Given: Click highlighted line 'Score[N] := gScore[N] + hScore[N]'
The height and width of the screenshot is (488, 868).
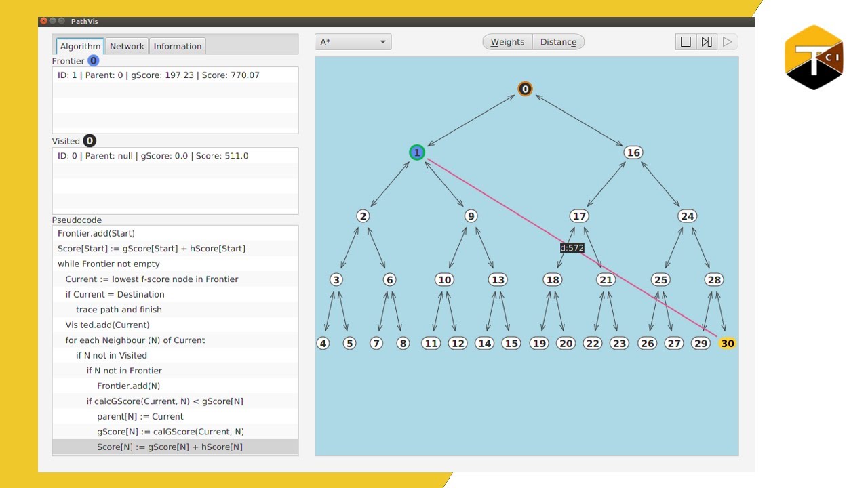Looking at the screenshot, I should 175,447.
